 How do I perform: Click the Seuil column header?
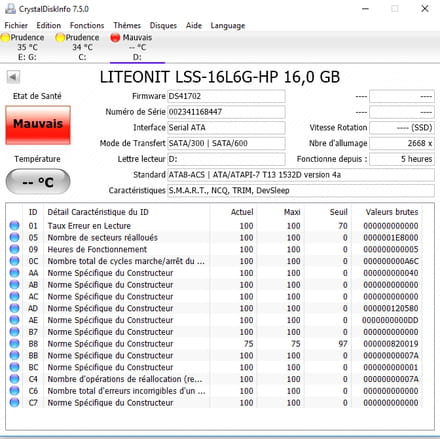click(328, 212)
